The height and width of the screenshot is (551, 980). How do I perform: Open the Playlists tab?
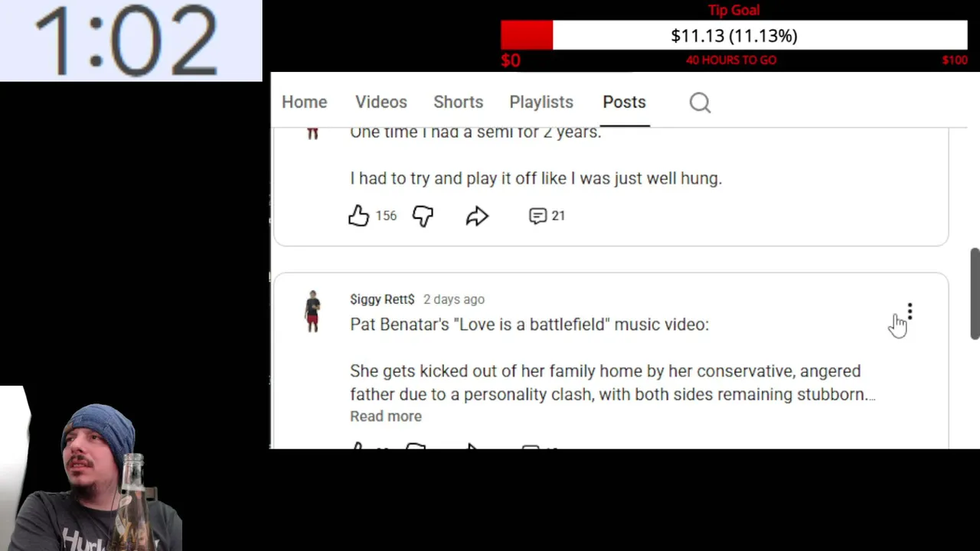pyautogui.click(x=541, y=102)
